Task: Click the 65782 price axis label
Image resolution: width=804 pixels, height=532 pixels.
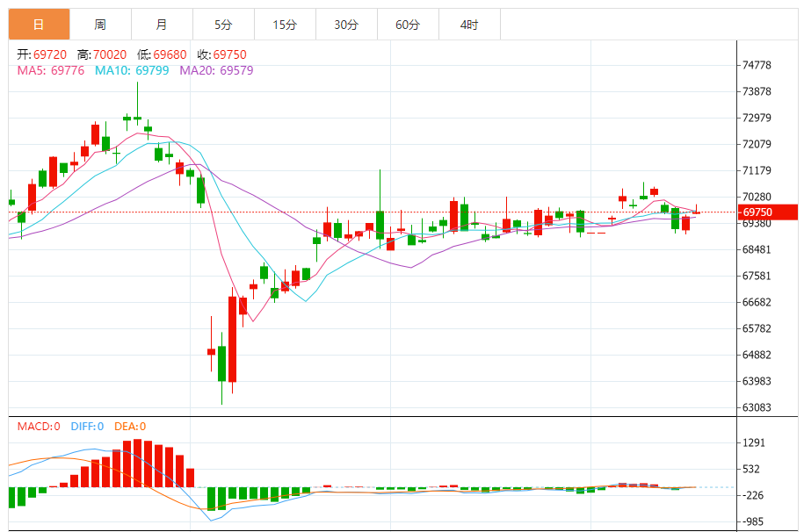Action: 757,328
